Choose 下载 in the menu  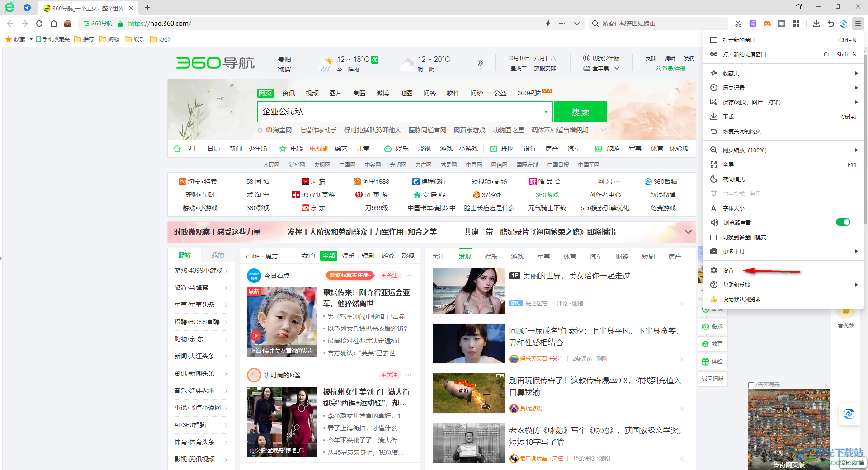(783, 117)
